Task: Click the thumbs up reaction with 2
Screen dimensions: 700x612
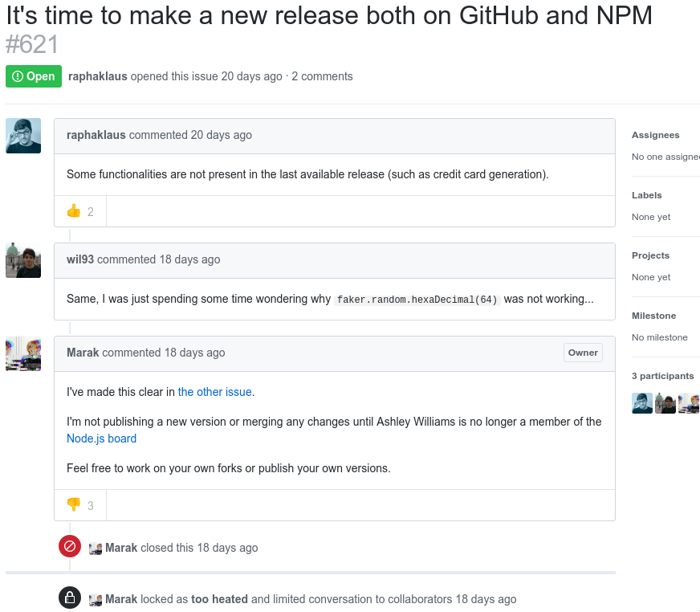Action: (80, 211)
